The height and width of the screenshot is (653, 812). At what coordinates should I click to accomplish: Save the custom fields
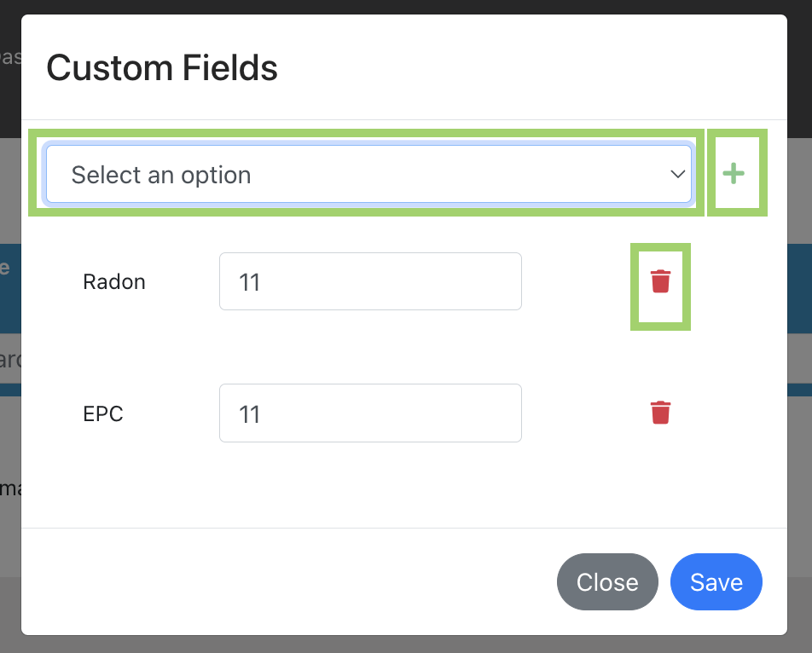click(x=716, y=582)
